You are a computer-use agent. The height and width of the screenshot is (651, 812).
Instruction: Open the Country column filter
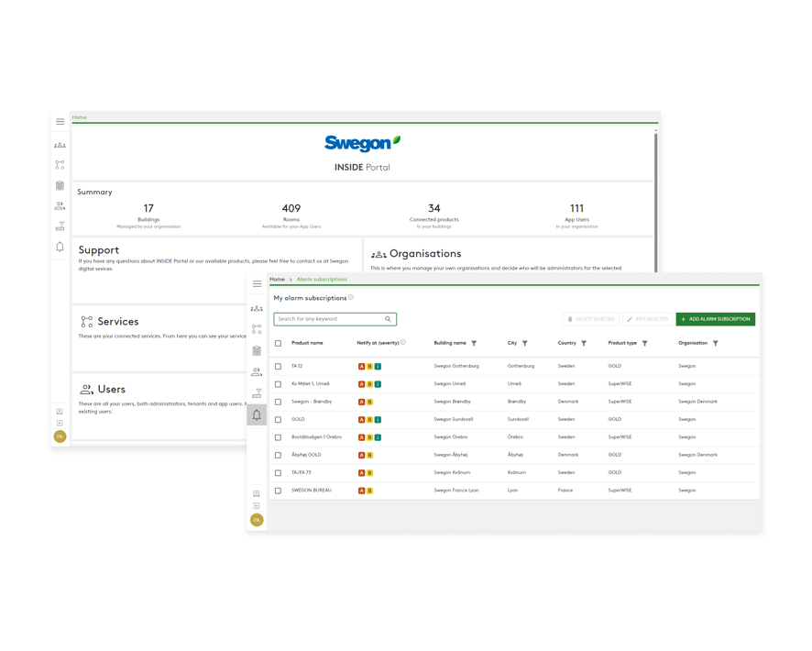click(x=584, y=342)
